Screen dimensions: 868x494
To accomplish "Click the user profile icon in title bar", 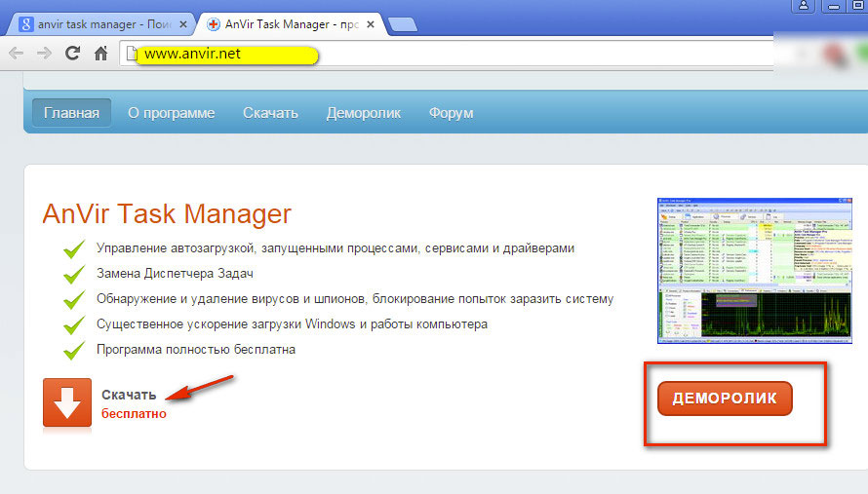I will [804, 7].
